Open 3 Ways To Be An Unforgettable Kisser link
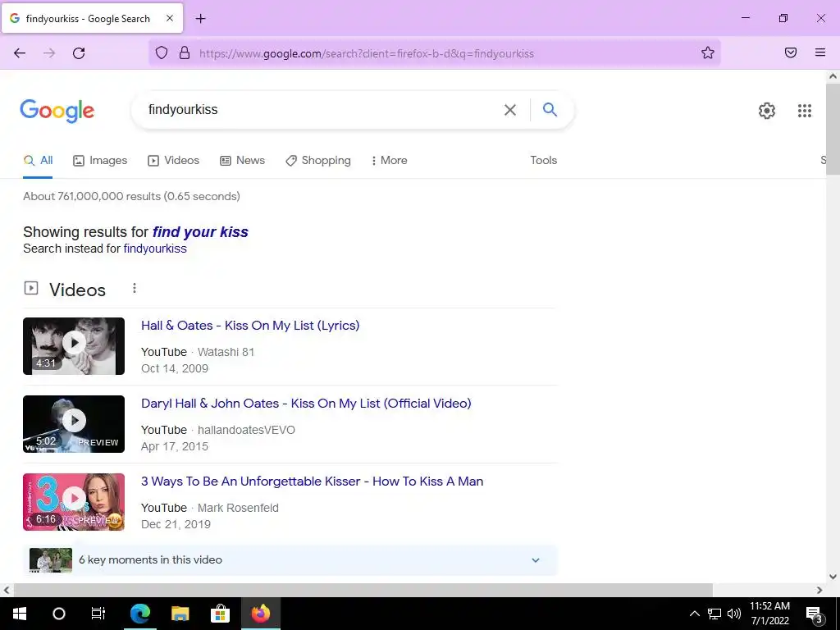This screenshot has height=630, width=840. click(x=312, y=481)
